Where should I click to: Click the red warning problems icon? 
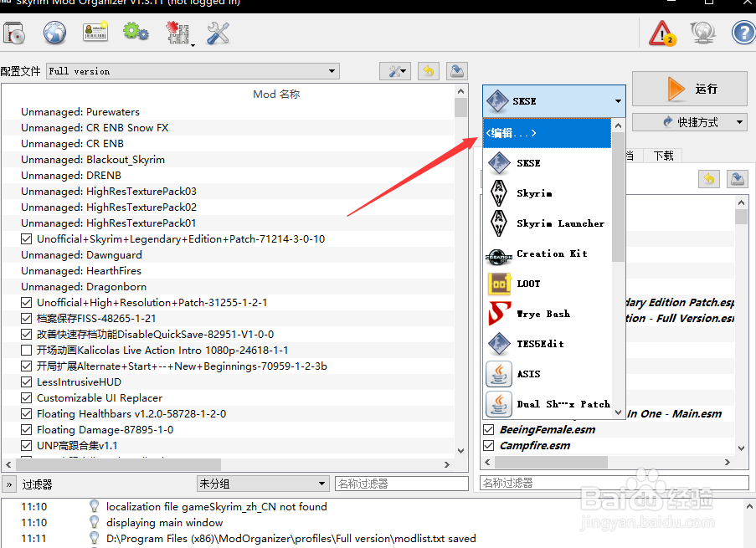pyautogui.click(x=662, y=33)
